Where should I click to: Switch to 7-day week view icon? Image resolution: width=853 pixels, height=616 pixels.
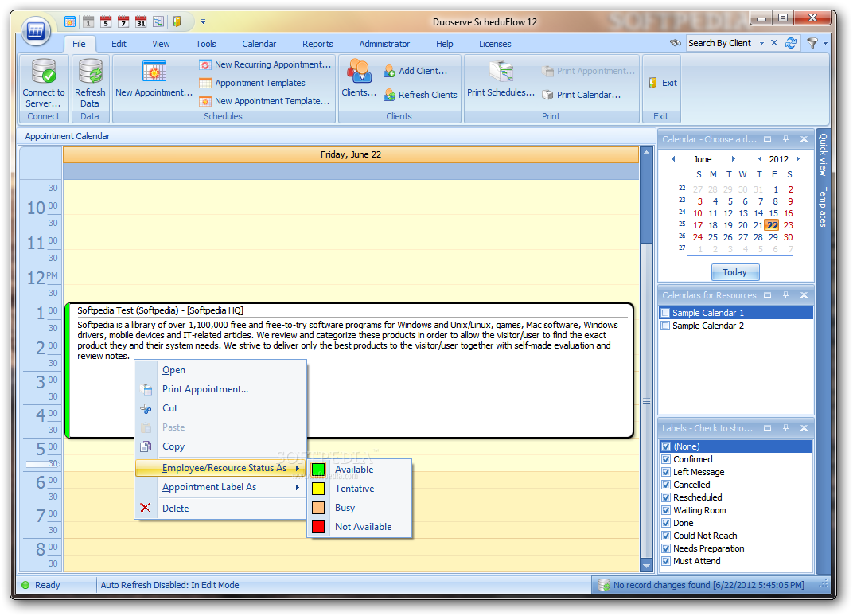coord(123,21)
